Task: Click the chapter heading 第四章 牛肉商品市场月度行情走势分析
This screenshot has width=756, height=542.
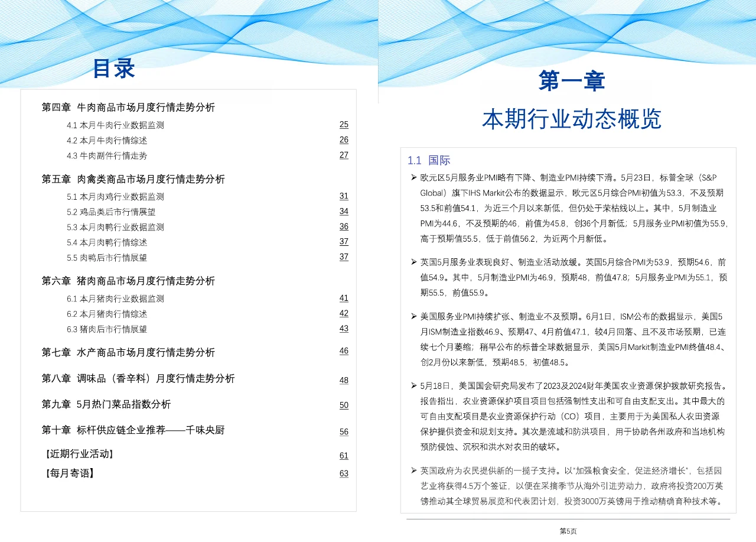Action: (129, 108)
